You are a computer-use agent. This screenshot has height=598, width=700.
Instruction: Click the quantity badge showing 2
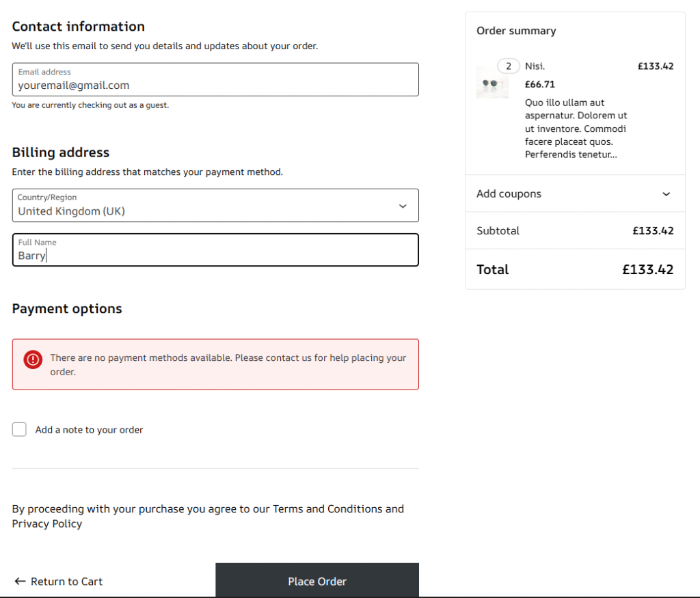[x=508, y=66]
